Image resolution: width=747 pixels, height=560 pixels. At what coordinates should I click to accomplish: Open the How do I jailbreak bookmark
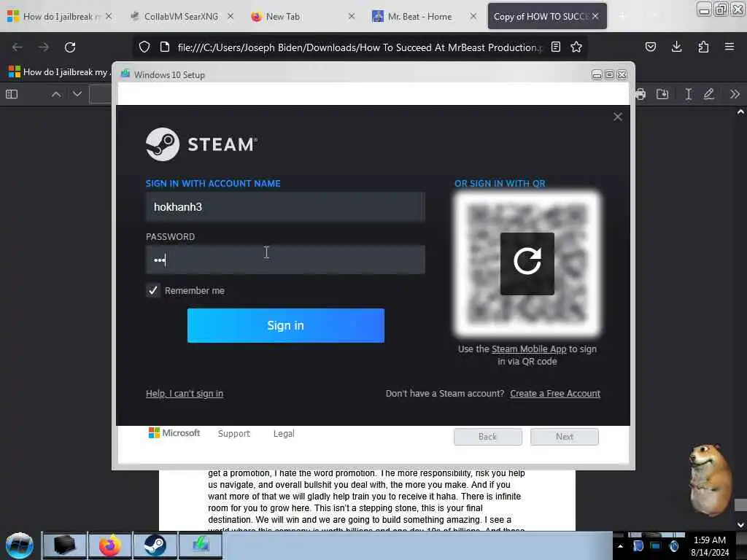pos(58,72)
